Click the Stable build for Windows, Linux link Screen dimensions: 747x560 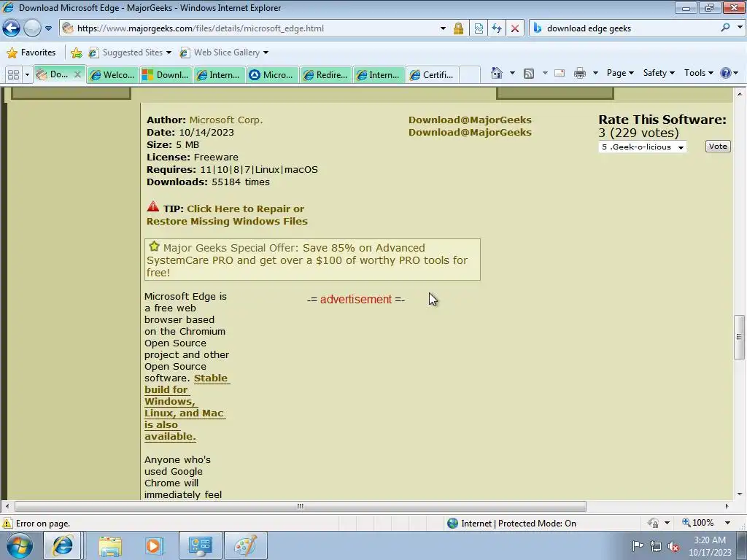pyautogui.click(x=187, y=407)
